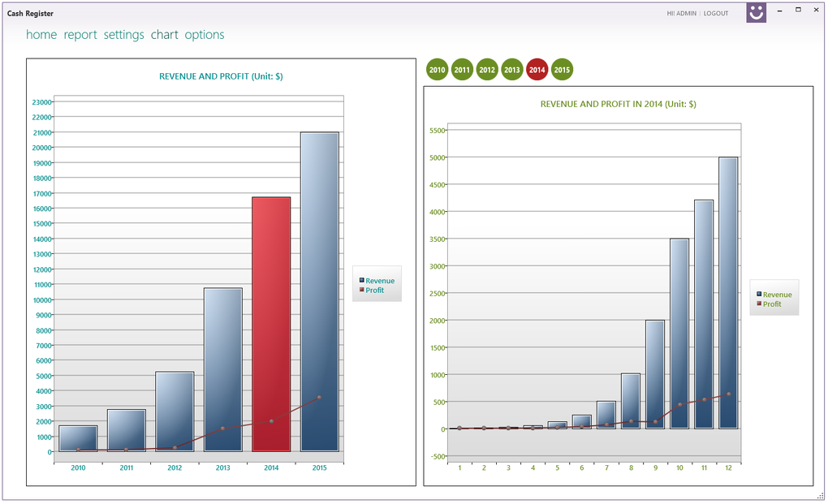Screen dimensions: 828x504
Task: Grab the window resize grip corner
Action: (820, 496)
